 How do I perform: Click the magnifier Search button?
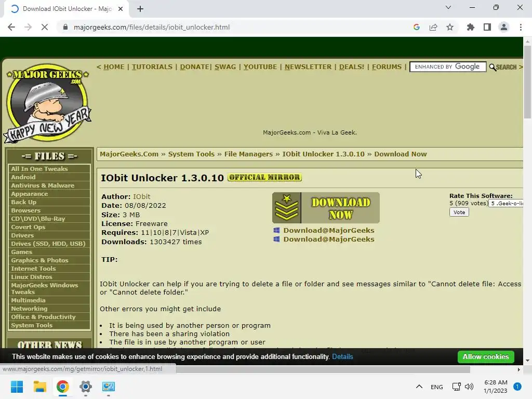pos(503,67)
